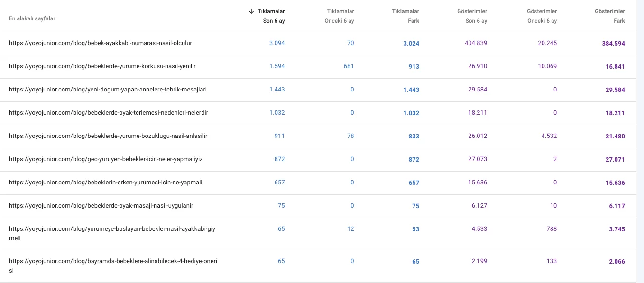The image size is (644, 283).
Task: Open the bebeklerde-ayak-masaji-nasil-uygulanir URL
Action: pos(101,206)
